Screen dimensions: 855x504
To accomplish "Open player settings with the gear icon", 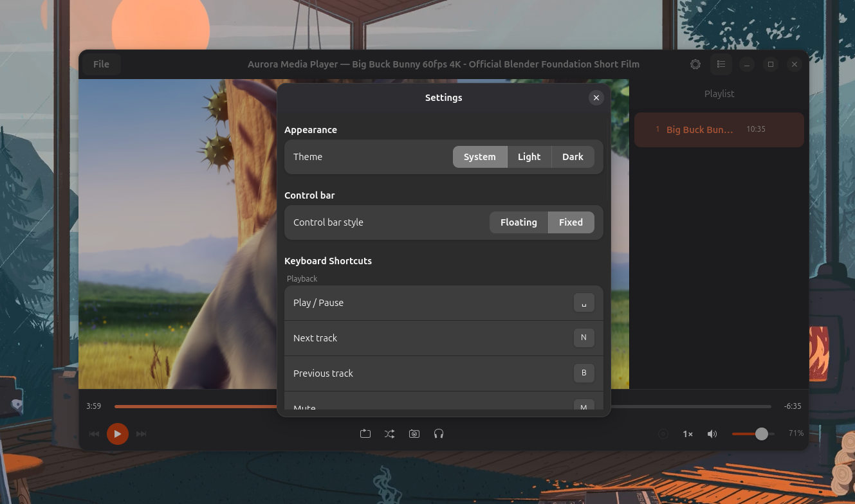I will pyautogui.click(x=695, y=64).
